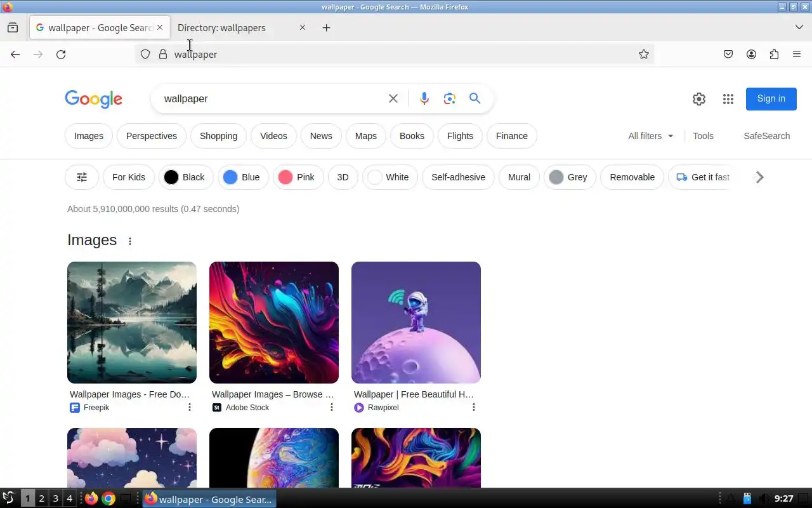
Task: List all tabs with the chevron
Action: 799,27
